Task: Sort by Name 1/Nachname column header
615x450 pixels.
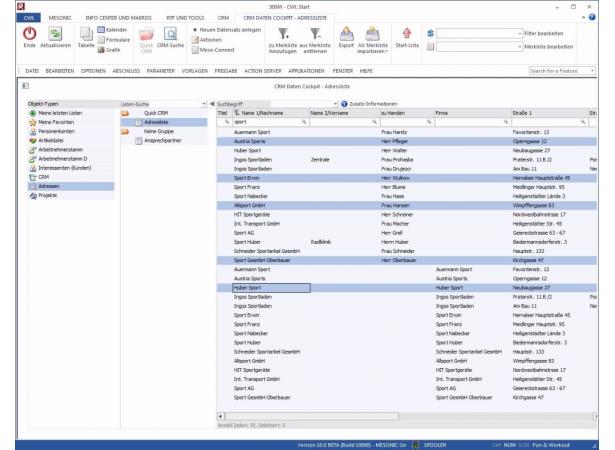Action: [x=271, y=113]
